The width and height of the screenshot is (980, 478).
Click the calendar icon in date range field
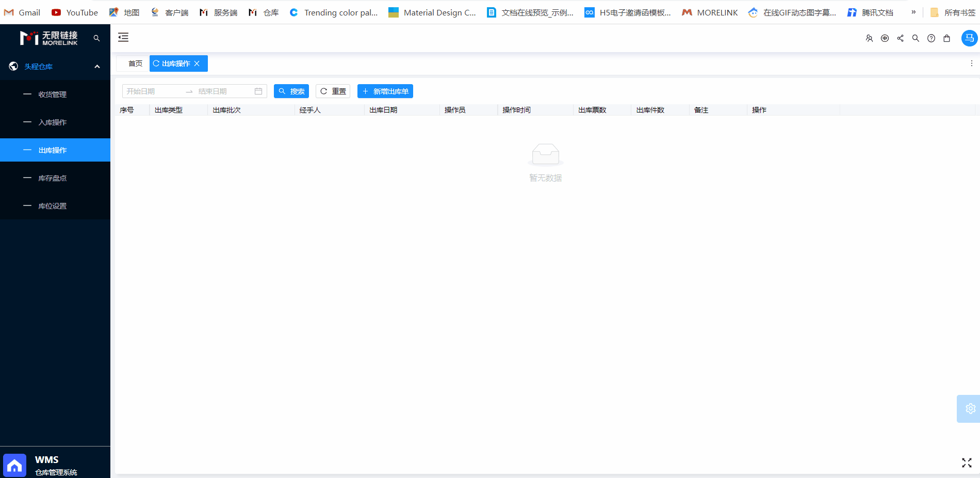[258, 91]
